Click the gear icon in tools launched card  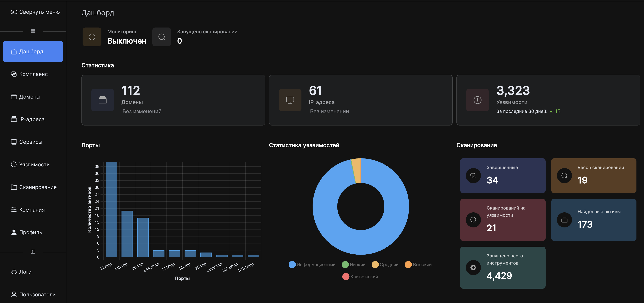473,268
